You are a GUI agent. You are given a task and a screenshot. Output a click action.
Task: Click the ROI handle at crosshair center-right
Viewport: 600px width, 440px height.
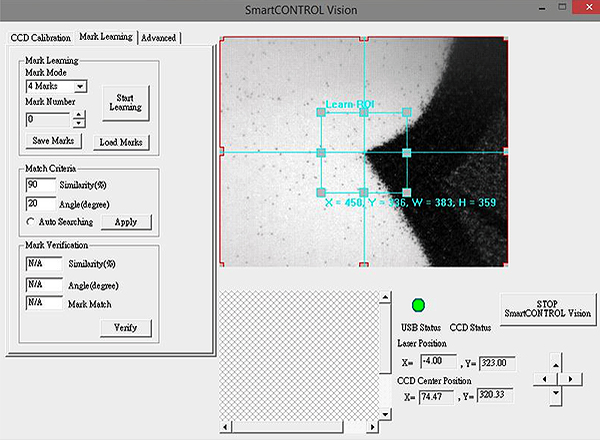(x=407, y=152)
